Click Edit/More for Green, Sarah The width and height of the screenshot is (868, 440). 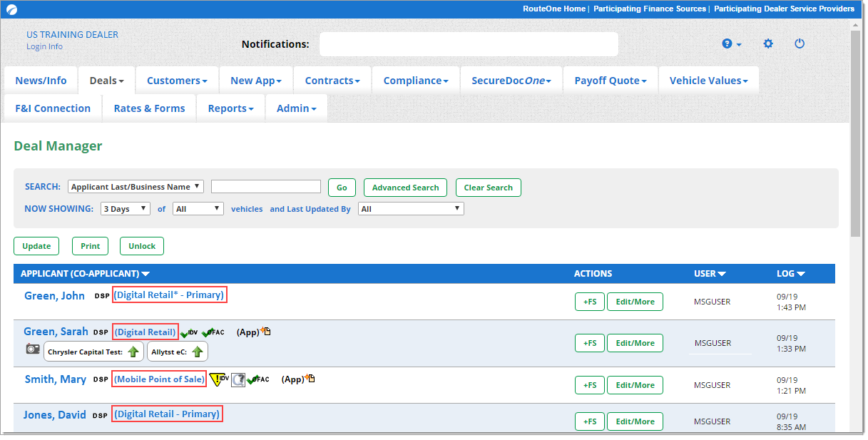click(635, 343)
